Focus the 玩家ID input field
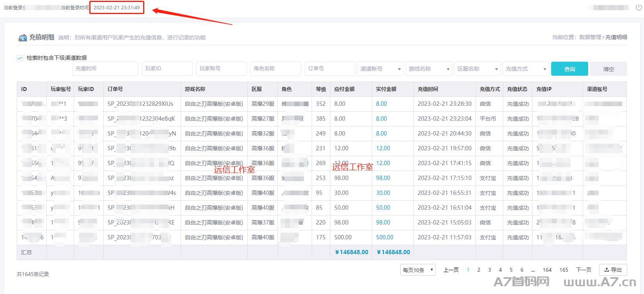The height and width of the screenshot is (294, 644). tap(167, 69)
